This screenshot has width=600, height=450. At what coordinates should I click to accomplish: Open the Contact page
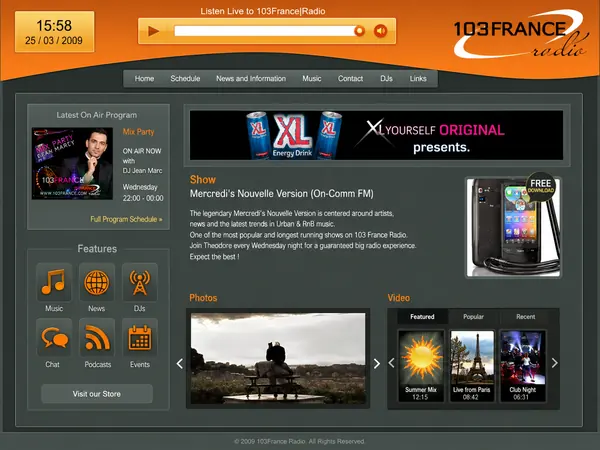pos(350,78)
